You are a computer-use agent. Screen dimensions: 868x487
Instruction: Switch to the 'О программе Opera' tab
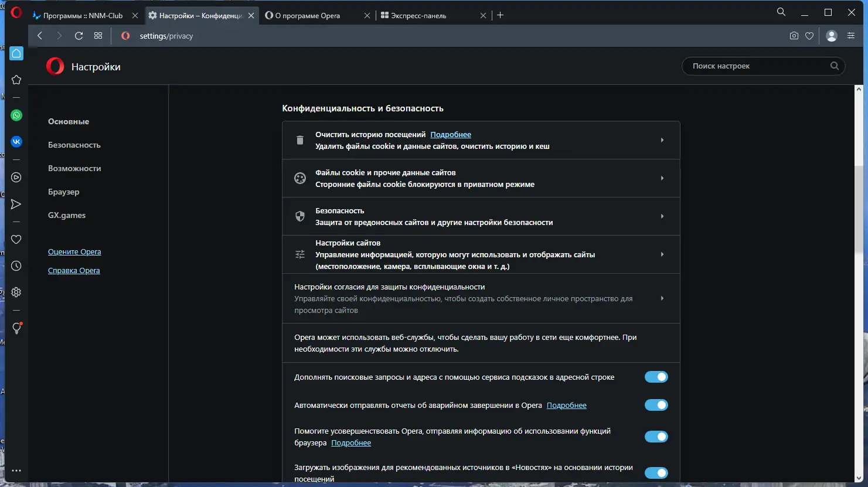click(x=311, y=16)
